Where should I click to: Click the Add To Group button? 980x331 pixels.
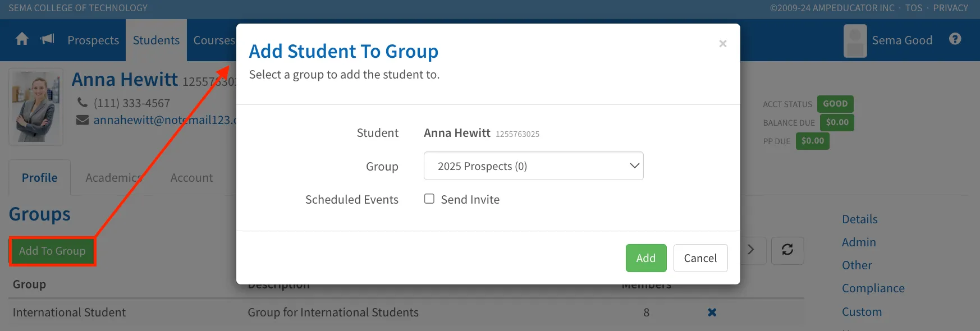pyautogui.click(x=52, y=251)
